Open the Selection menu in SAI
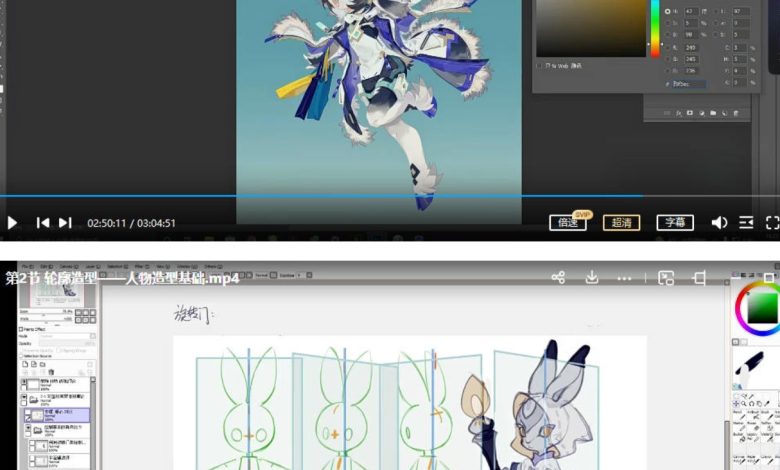Image resolution: width=780 pixels, height=470 pixels. coord(118,267)
